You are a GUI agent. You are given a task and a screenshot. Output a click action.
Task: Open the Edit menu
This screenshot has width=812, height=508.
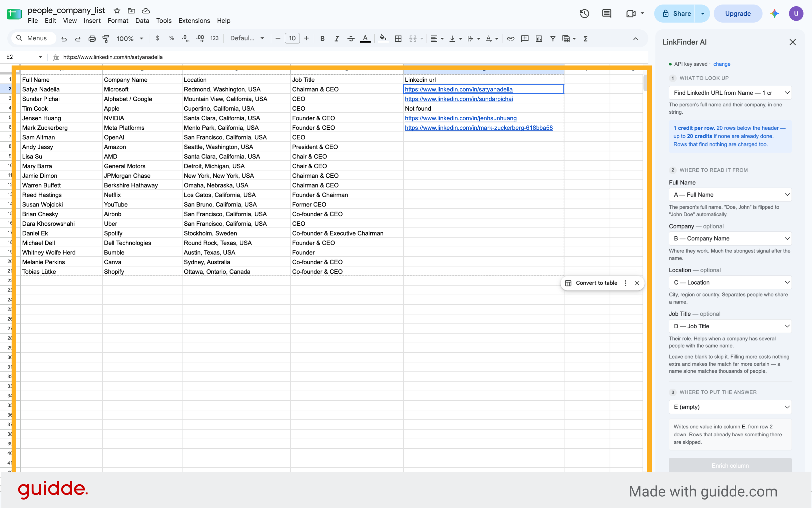pyautogui.click(x=50, y=21)
